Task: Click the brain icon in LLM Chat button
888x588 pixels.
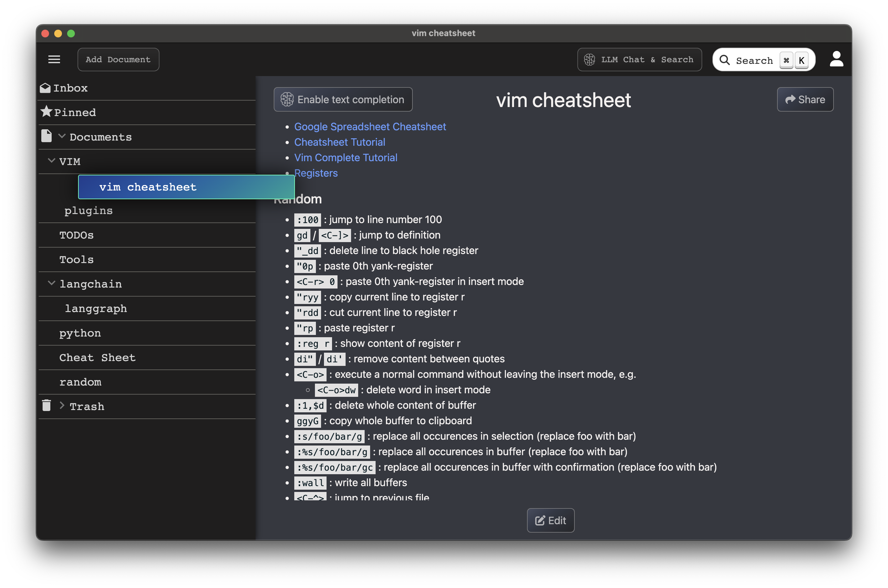Action: 589,60
